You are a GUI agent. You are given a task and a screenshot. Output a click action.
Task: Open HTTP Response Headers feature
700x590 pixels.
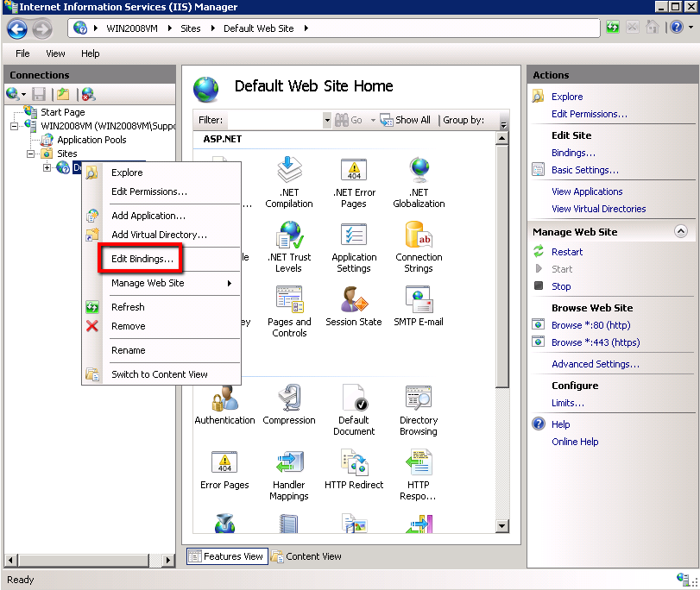(x=419, y=475)
